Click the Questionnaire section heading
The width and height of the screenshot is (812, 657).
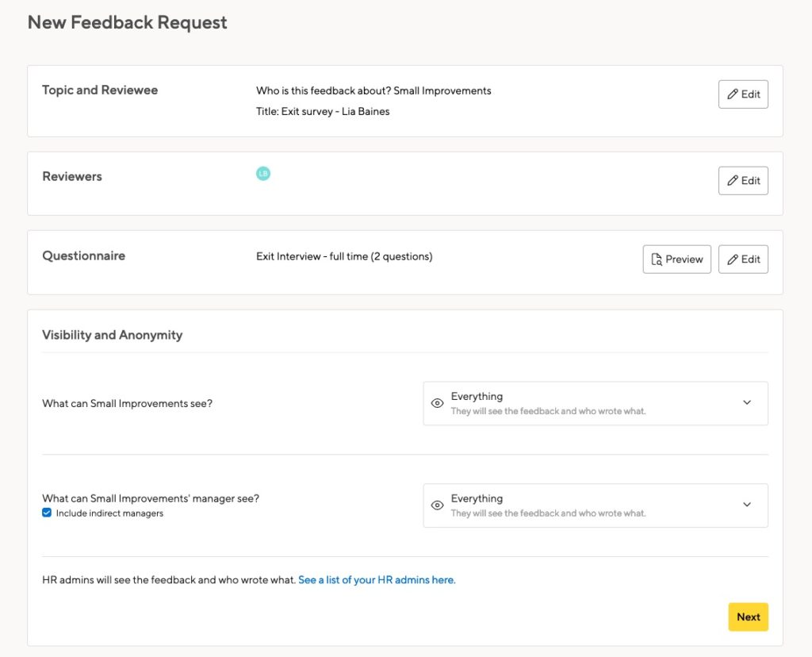pos(83,256)
